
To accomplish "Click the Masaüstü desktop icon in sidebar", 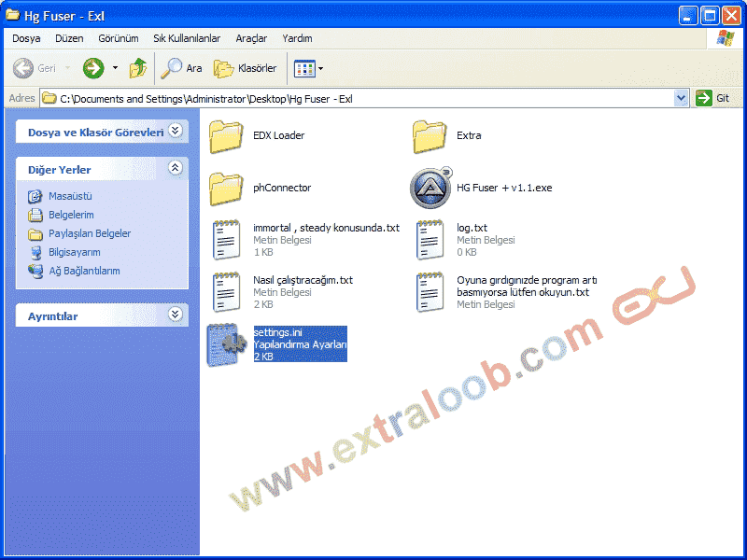I will (x=35, y=196).
